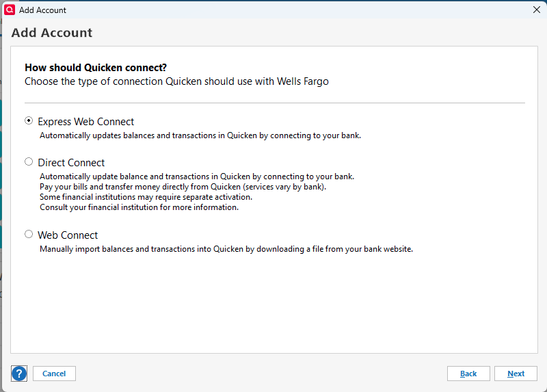Click 'Consult your financial institution' line
The image size is (547, 392).
tap(139, 207)
